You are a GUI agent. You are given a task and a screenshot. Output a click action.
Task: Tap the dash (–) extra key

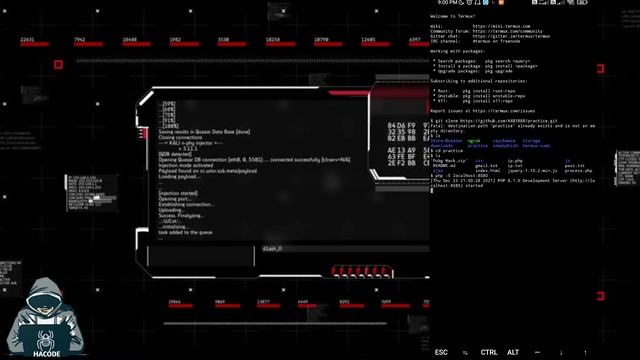(537, 352)
